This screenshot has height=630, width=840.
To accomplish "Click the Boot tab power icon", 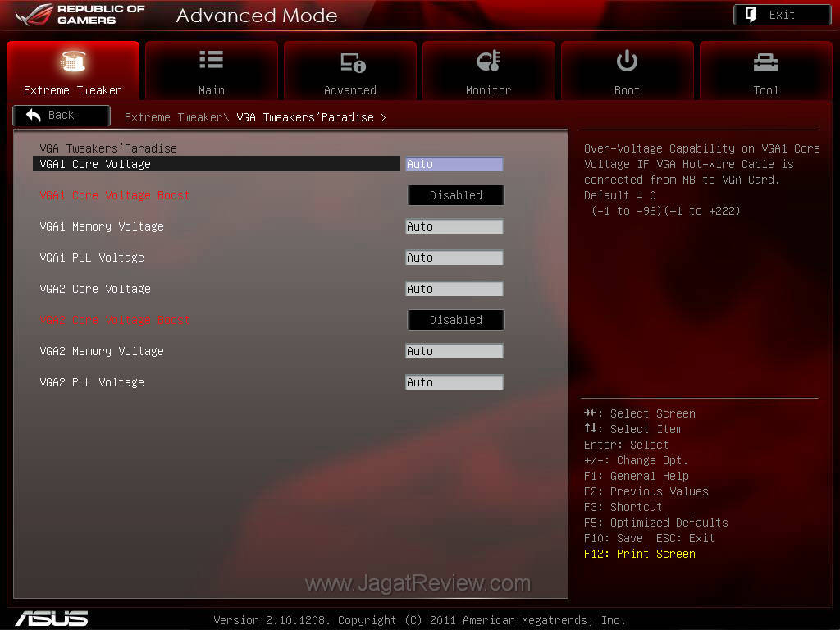I will 627,61.
